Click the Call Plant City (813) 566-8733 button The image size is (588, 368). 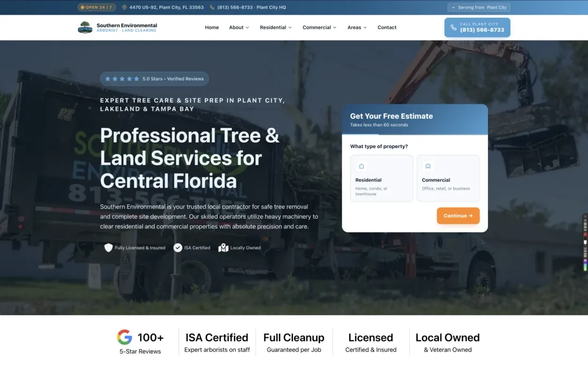[477, 27]
